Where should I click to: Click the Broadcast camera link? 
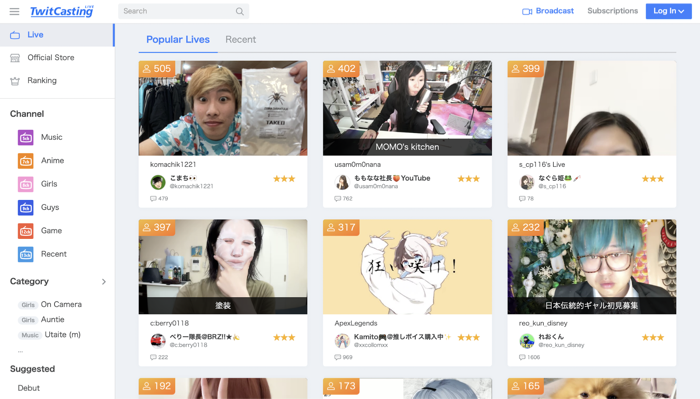tap(548, 11)
